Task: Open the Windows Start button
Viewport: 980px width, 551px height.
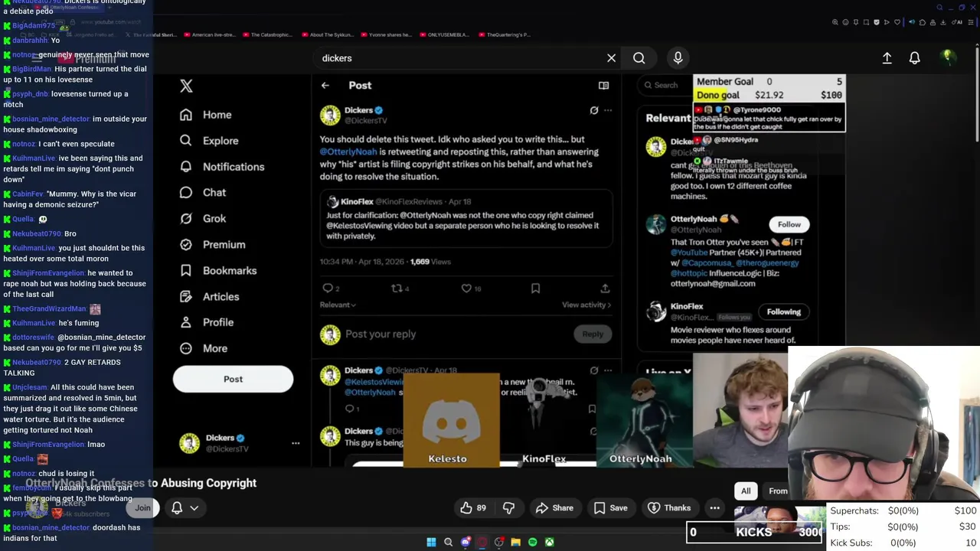Action: tap(431, 542)
